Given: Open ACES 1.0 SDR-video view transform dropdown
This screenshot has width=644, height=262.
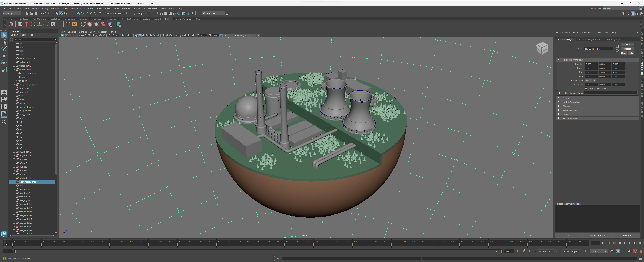Looking at the screenshot, I should click(241, 36).
